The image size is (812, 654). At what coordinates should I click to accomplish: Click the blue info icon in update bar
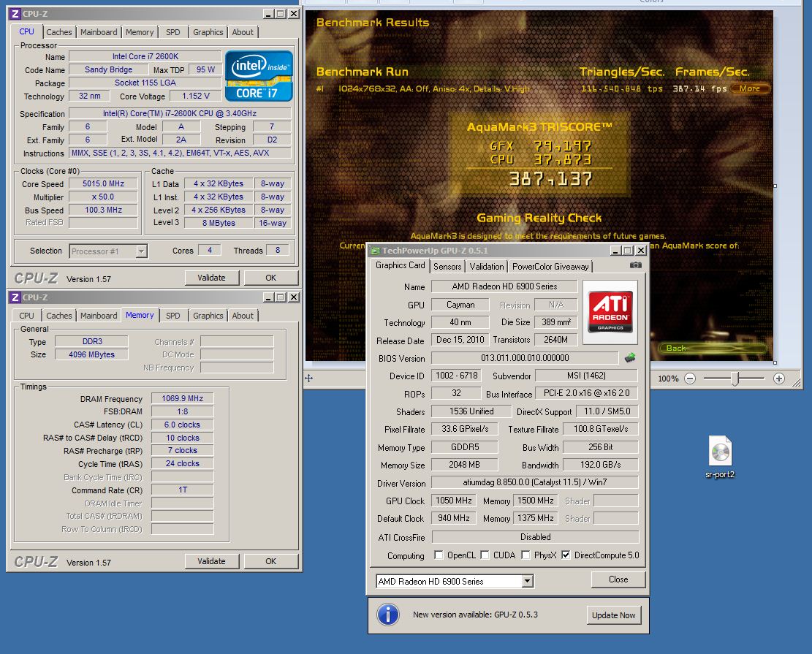(387, 615)
